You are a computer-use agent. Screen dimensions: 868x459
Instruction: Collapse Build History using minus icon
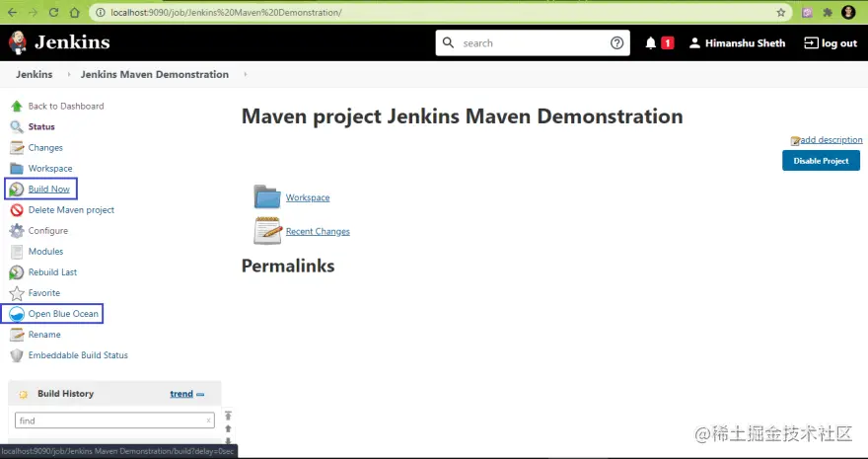200,394
